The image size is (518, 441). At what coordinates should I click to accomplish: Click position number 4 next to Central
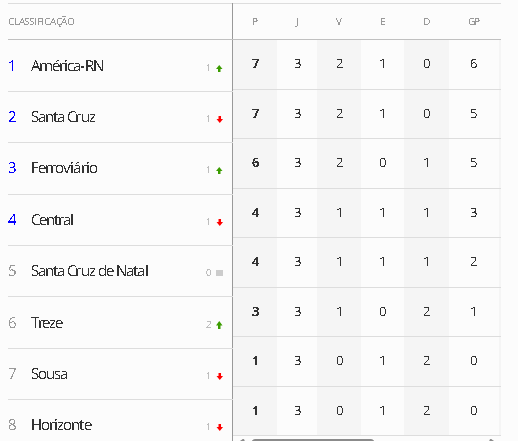click(x=12, y=220)
